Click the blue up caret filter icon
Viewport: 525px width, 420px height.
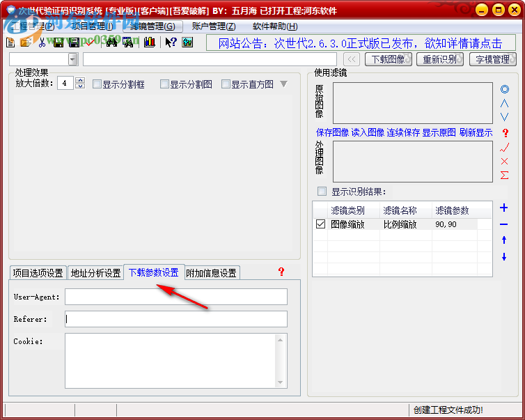(x=505, y=104)
